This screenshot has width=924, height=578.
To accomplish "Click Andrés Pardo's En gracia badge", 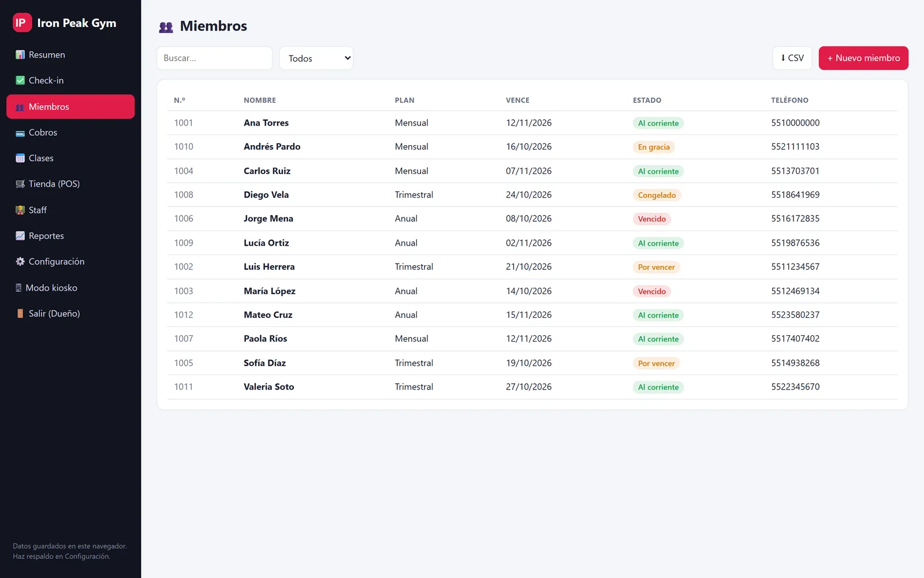I will coord(654,147).
